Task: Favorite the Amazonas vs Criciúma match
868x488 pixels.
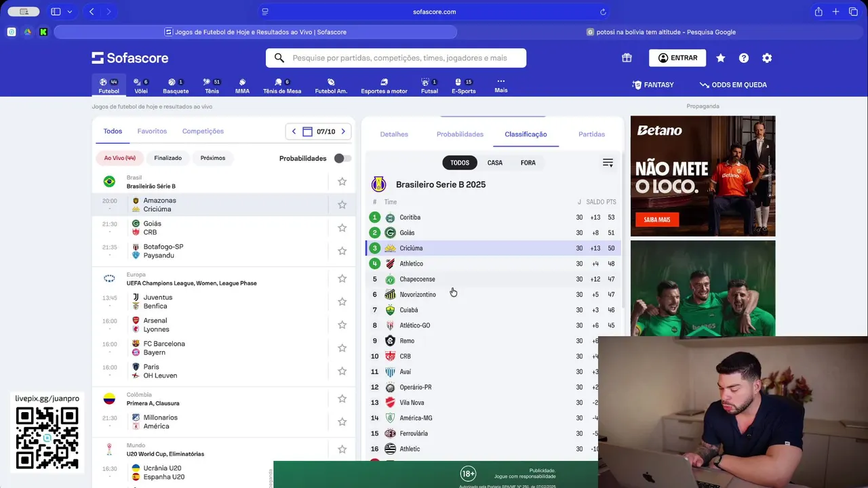Action: (342, 205)
